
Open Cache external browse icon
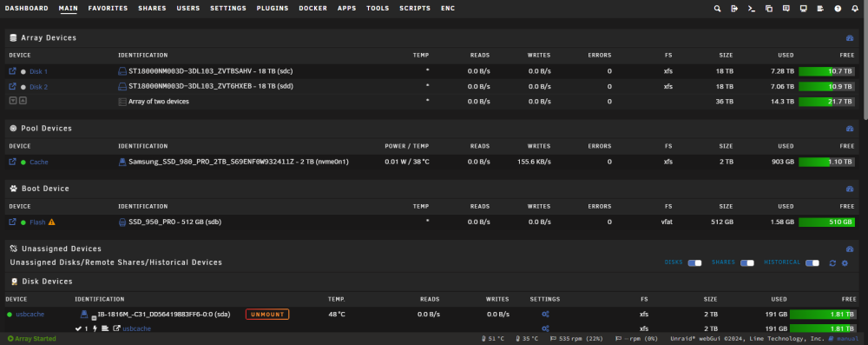pos(13,162)
